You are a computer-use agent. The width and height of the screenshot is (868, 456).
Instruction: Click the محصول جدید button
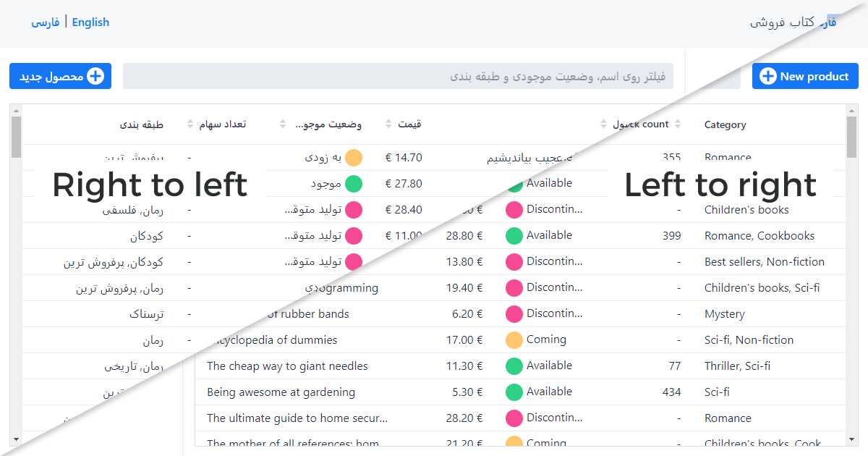[60, 76]
